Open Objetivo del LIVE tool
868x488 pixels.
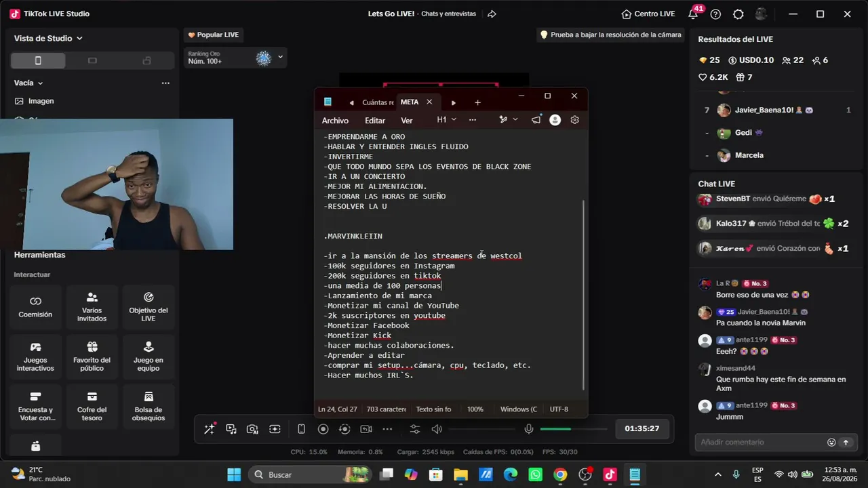[x=149, y=307]
